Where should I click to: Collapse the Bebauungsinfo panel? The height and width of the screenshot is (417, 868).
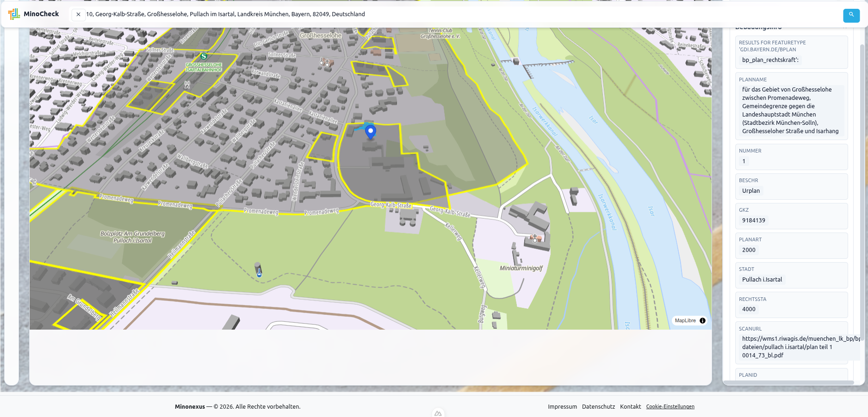click(846, 27)
